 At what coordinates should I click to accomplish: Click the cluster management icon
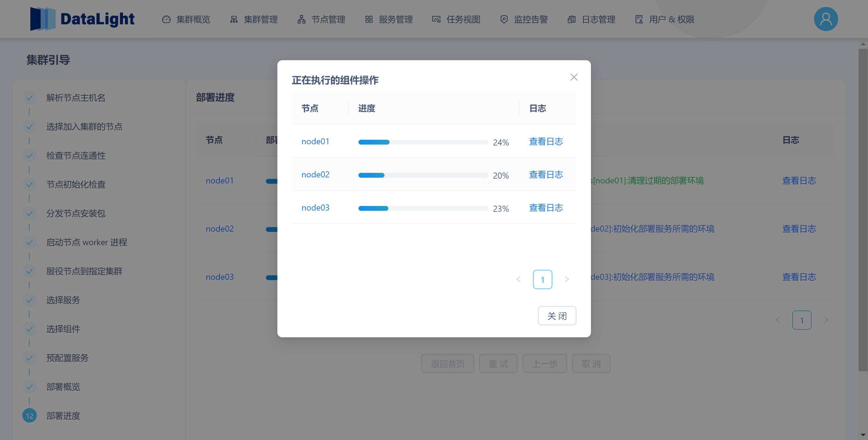click(234, 20)
